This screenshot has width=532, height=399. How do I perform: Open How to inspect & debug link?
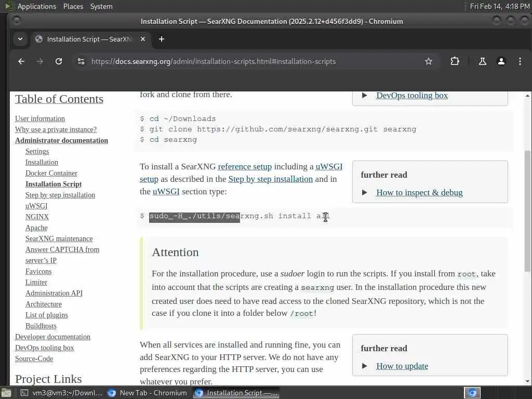[419, 192]
